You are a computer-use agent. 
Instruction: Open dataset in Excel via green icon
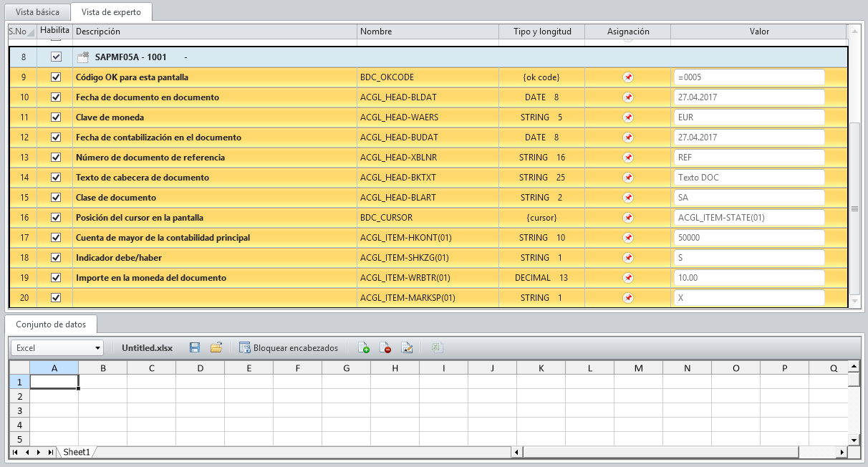click(437, 347)
